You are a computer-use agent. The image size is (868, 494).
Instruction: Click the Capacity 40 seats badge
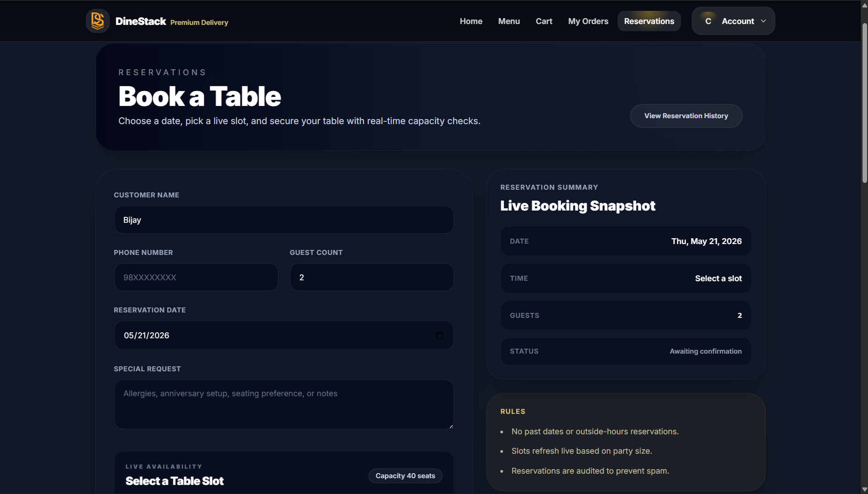pos(405,476)
